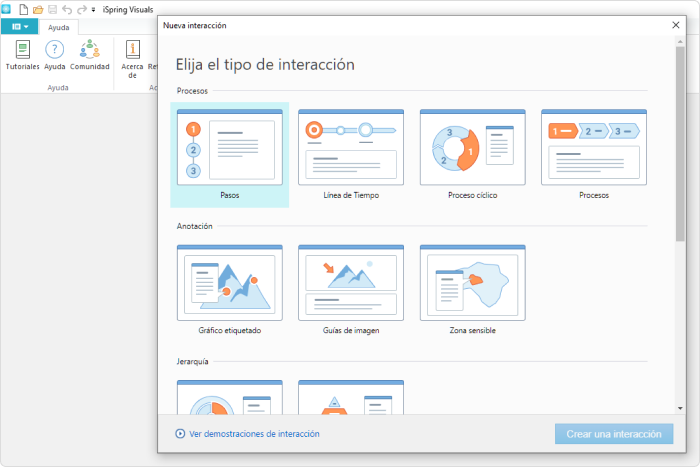Open the Comunidad icon

coord(90,55)
